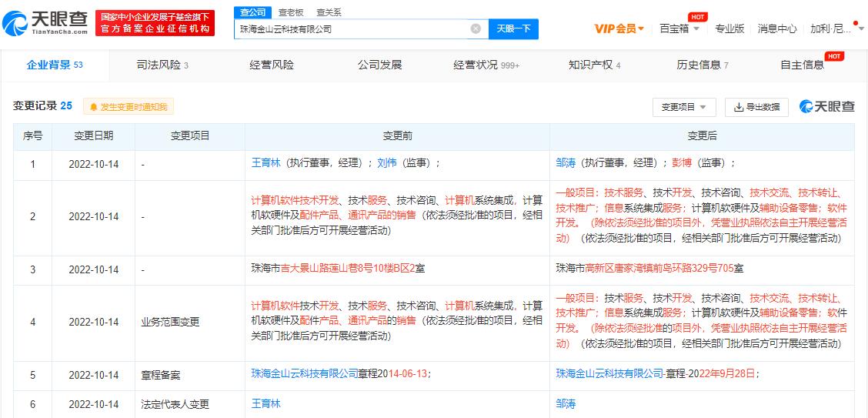Click the download icon in 导出数据
The image size is (868, 418).
(x=739, y=107)
